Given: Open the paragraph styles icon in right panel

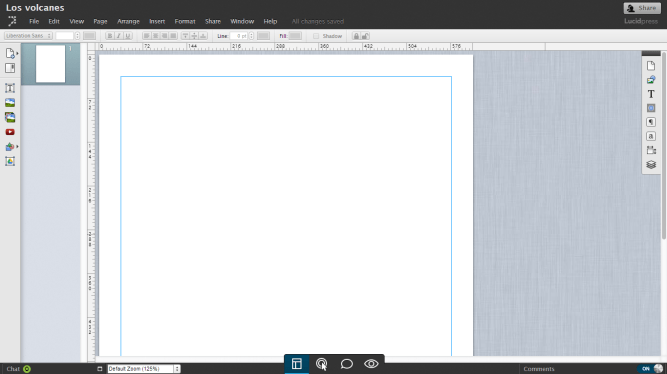Looking at the screenshot, I should point(651,122).
